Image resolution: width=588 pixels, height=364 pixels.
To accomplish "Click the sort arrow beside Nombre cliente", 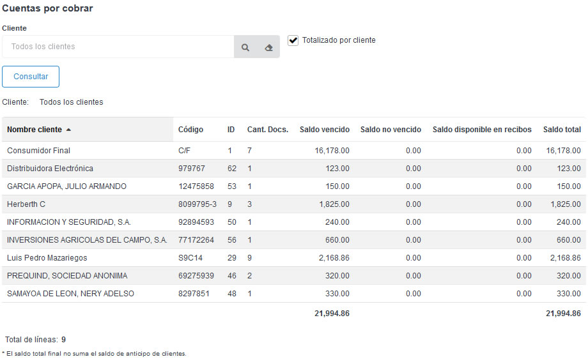I will pyautogui.click(x=68, y=130).
